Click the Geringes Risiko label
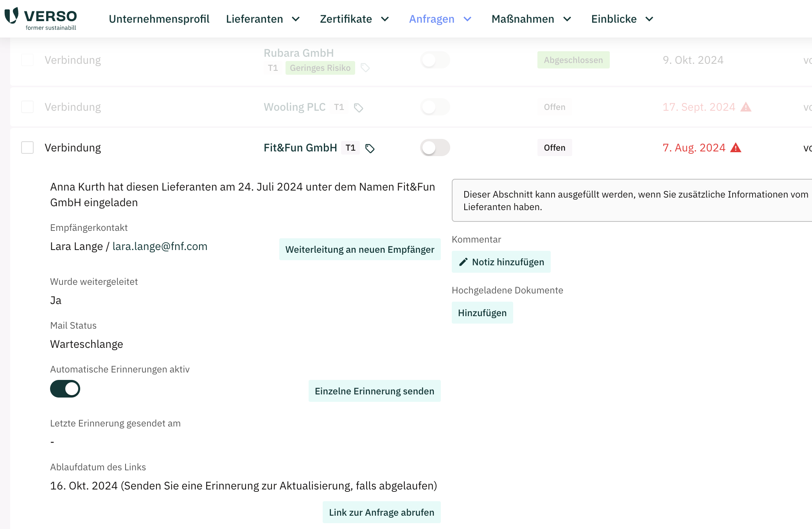The image size is (812, 529). (x=320, y=68)
